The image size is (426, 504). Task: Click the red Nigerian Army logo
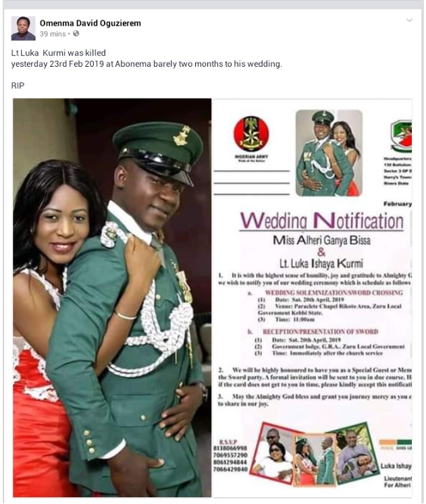[251, 134]
